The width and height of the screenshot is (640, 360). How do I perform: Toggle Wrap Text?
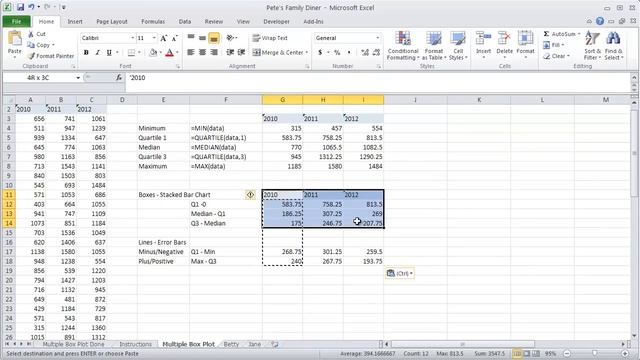(x=270, y=38)
